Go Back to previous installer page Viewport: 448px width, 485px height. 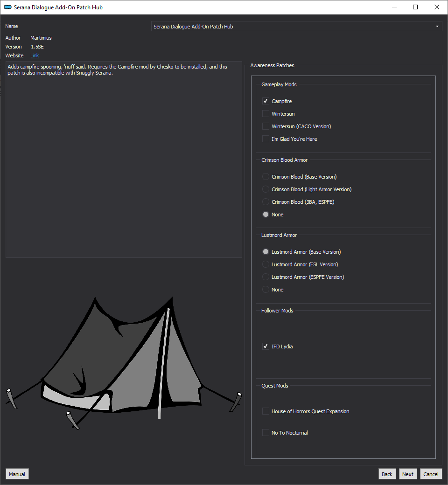click(387, 474)
